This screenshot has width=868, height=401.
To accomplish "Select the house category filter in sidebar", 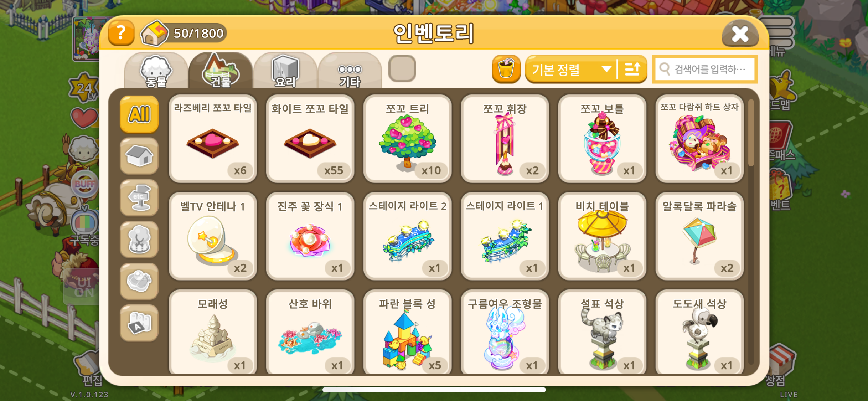I will [x=139, y=156].
